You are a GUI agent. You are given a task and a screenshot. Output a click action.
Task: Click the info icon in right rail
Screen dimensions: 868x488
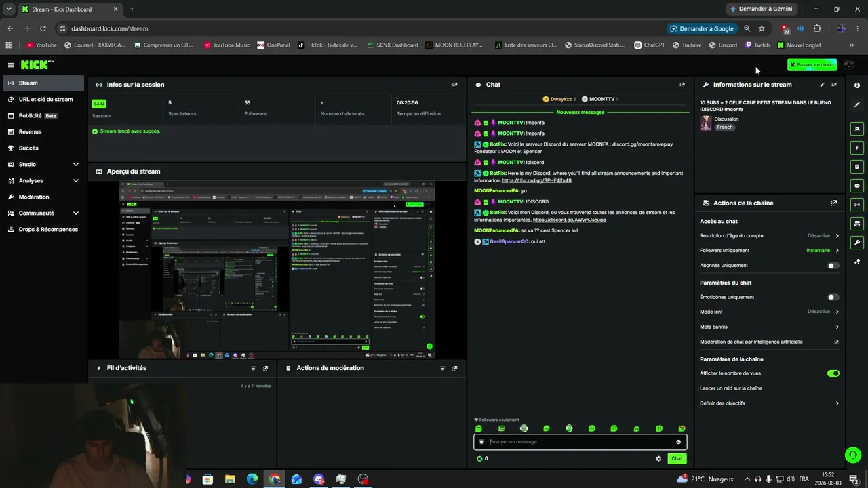857,85
